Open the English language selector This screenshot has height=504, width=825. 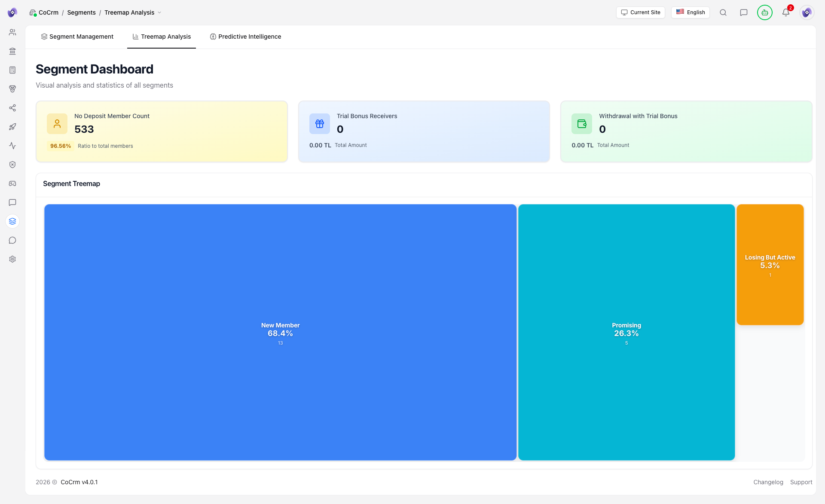tap(691, 12)
